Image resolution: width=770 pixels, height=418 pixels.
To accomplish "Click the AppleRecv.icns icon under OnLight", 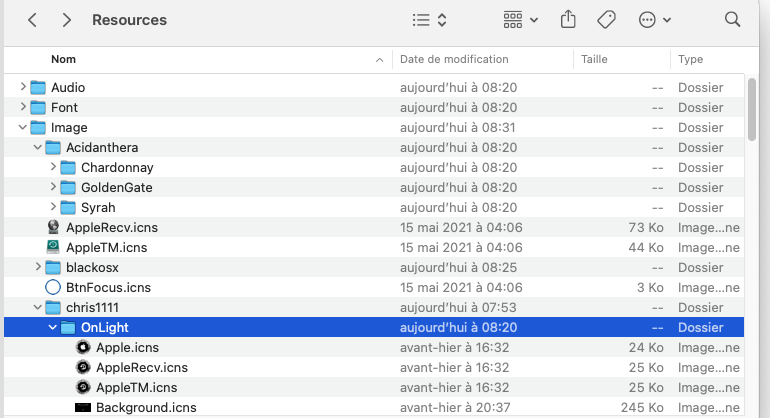I will (83, 367).
